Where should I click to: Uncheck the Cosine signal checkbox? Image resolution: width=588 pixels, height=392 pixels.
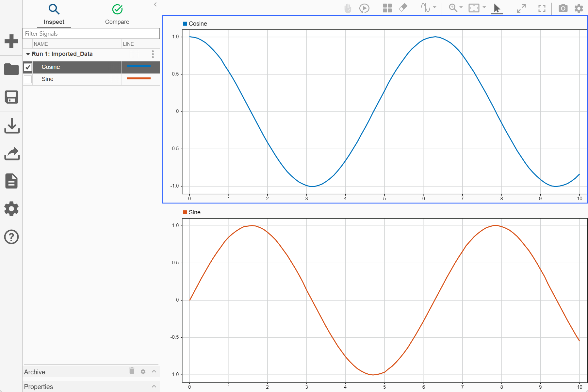(28, 67)
